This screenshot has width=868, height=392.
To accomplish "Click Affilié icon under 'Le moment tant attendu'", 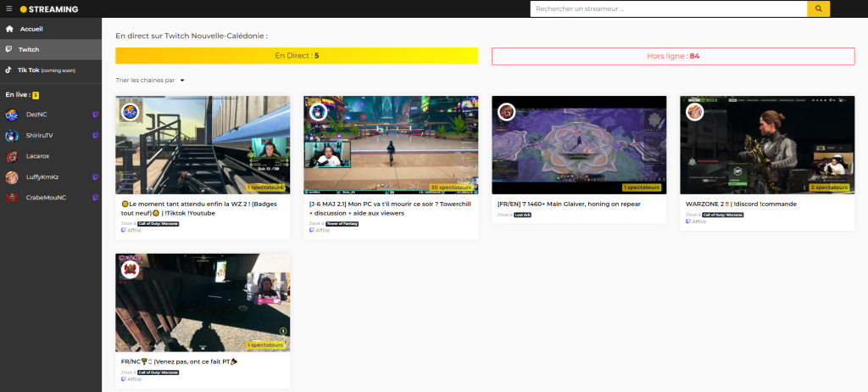I will click(124, 230).
